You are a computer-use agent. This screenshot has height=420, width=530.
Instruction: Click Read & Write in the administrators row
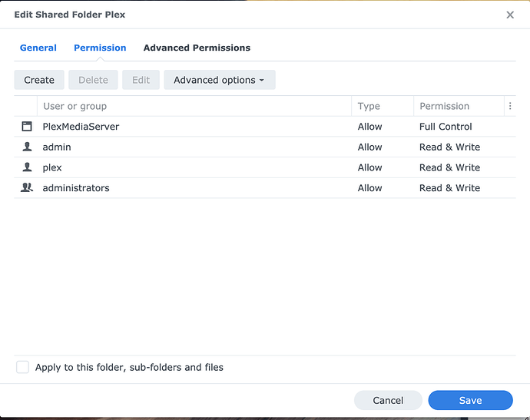[x=449, y=188]
